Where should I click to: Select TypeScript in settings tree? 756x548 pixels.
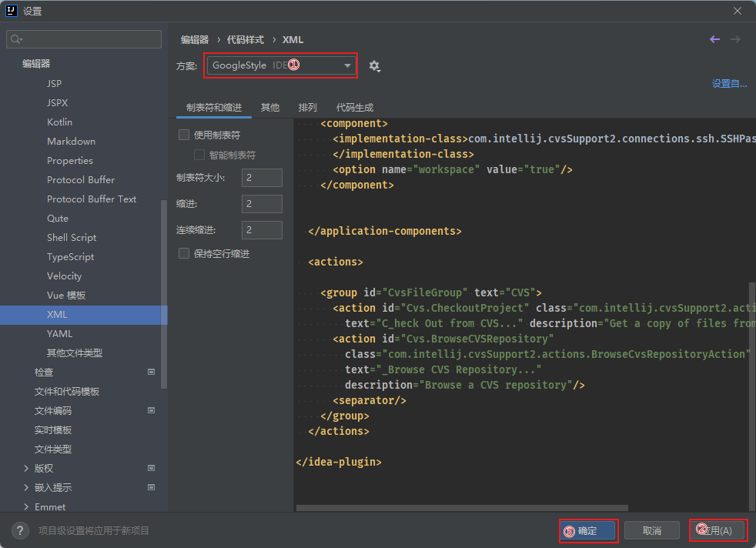coord(70,257)
